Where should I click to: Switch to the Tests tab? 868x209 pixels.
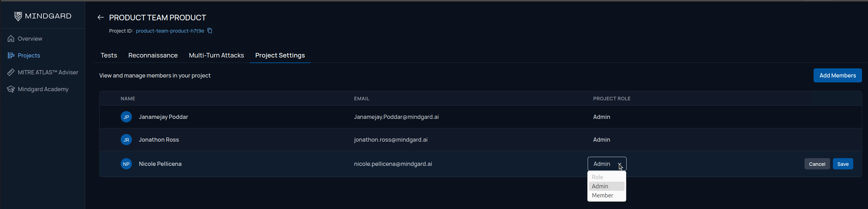point(109,55)
